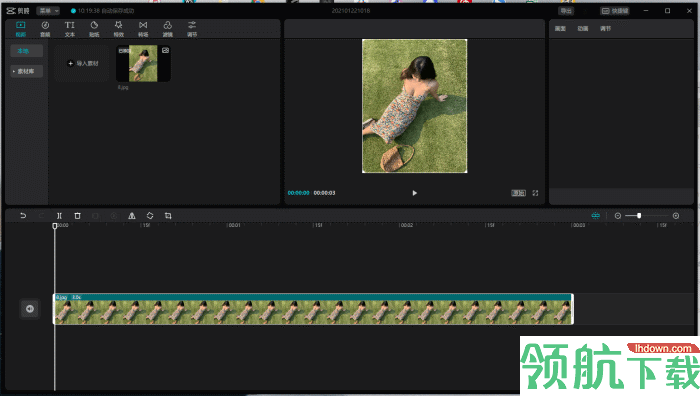Click the mirror flip icon
This screenshot has width=700, height=396.
pyautogui.click(x=132, y=216)
